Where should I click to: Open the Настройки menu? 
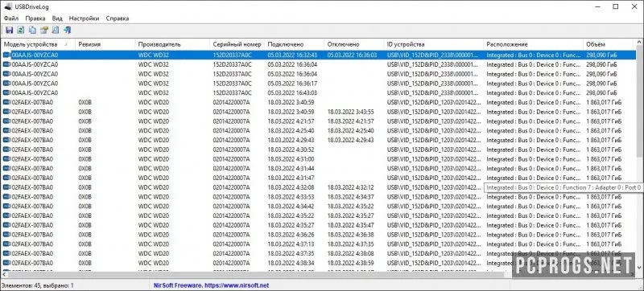pyautogui.click(x=85, y=18)
